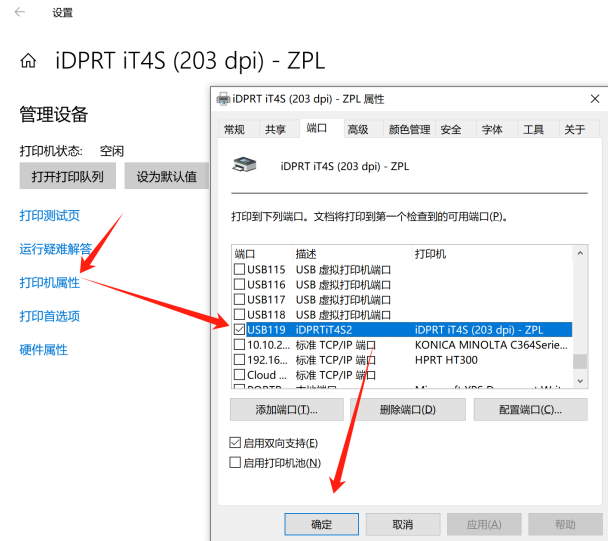Select the KONICA MINOLTA C364Serie... entry
This screenshot has width=608, height=541.
pos(491,345)
